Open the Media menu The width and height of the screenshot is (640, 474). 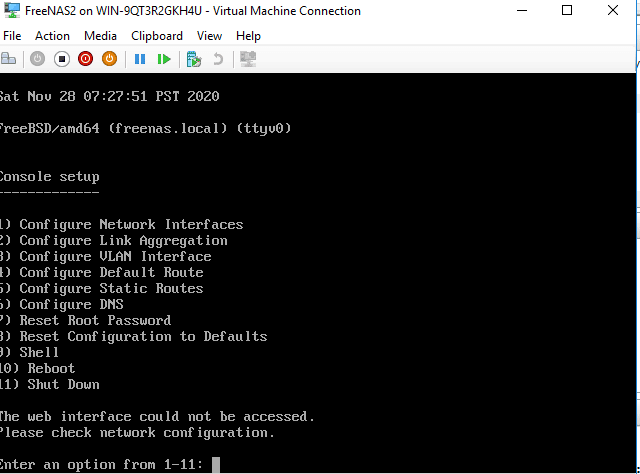(100, 36)
